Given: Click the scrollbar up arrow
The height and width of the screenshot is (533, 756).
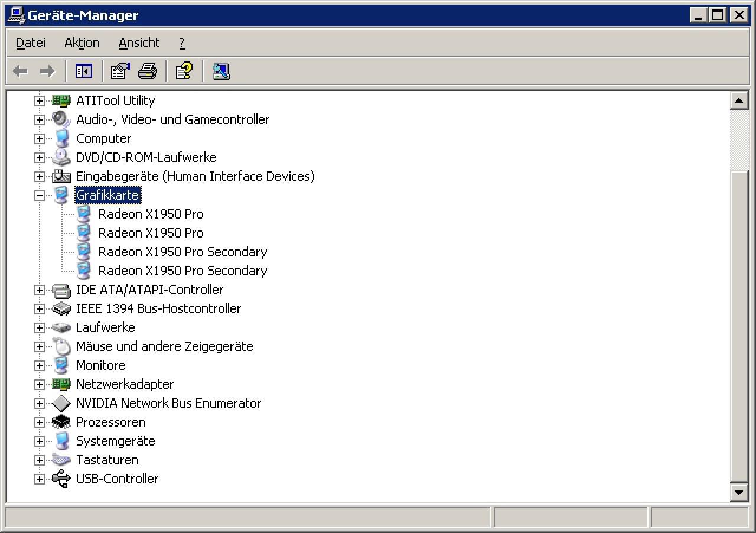Looking at the screenshot, I should [x=739, y=100].
